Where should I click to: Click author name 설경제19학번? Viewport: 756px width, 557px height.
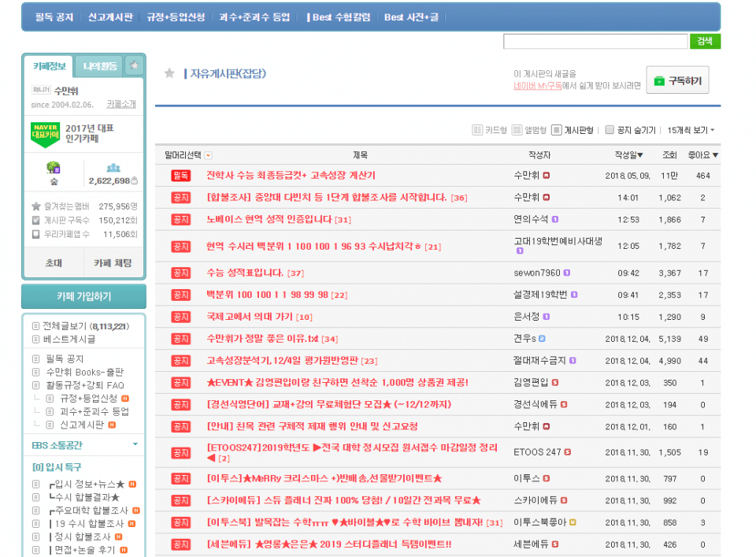coord(540,295)
